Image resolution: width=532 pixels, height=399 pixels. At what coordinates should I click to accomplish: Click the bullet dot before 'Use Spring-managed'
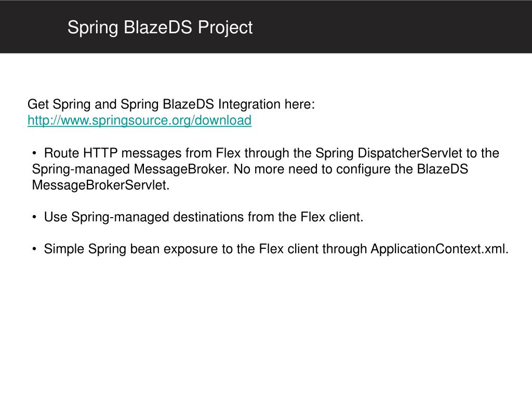[34, 217]
